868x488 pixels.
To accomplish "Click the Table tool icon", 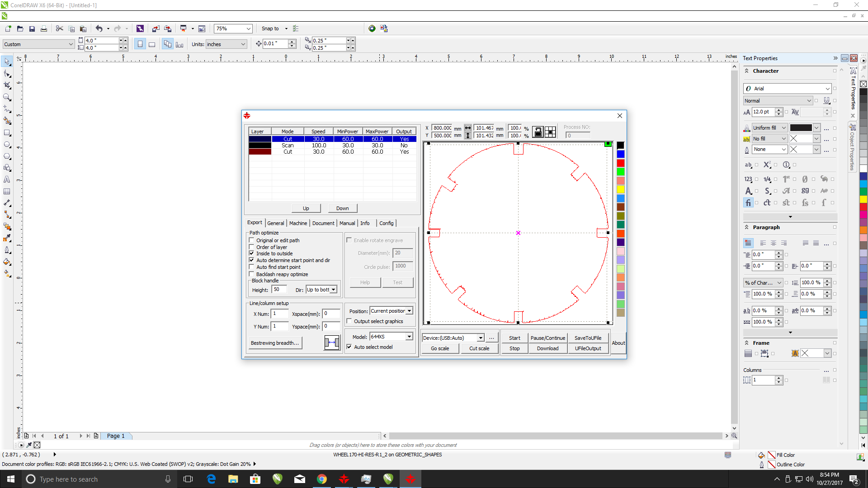I will coord(7,192).
